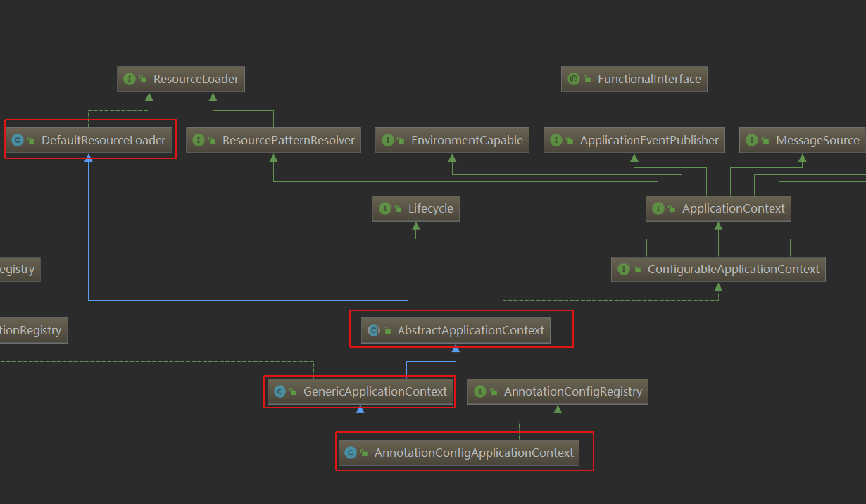Select the GenericApplicationContext class node
Viewport: 866px width, 504px height.
pos(360,391)
